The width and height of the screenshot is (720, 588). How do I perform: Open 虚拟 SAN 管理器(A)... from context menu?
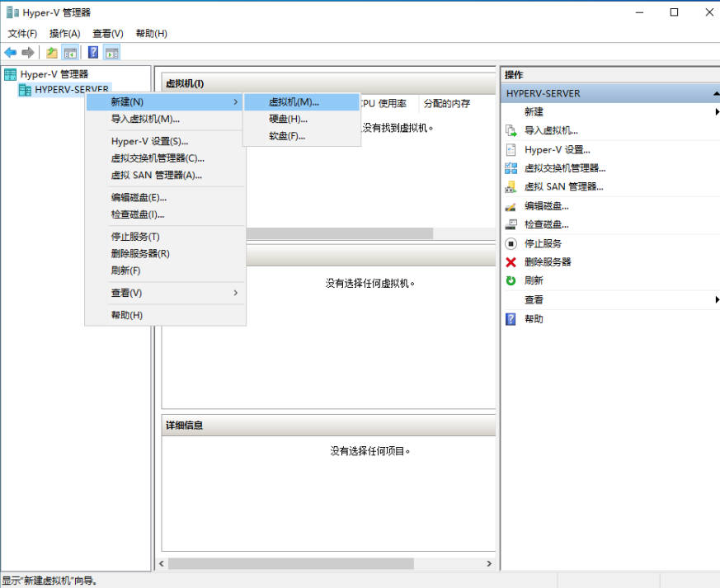point(165,176)
